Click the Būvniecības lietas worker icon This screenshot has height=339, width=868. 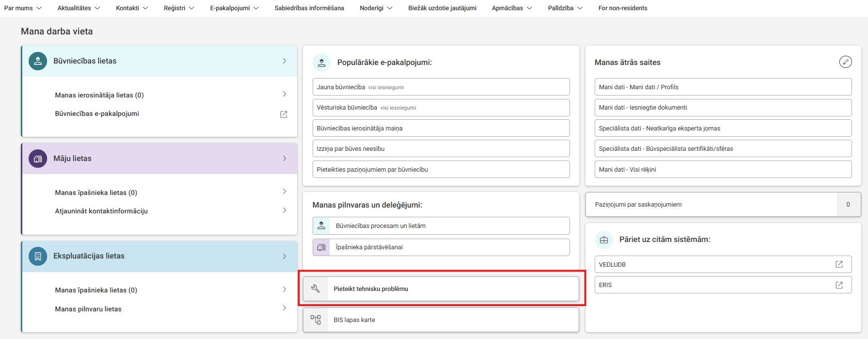(x=38, y=61)
